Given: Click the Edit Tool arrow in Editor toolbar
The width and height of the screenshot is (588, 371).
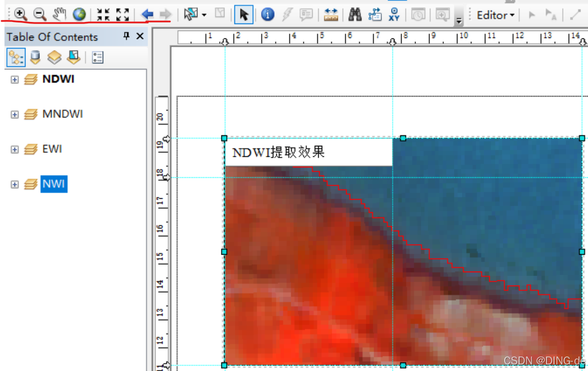Looking at the screenshot, I should pyautogui.click(x=531, y=15).
